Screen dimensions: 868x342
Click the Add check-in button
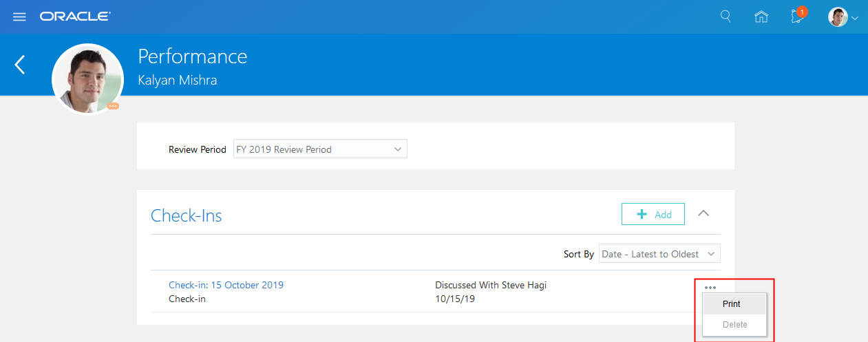click(x=653, y=215)
